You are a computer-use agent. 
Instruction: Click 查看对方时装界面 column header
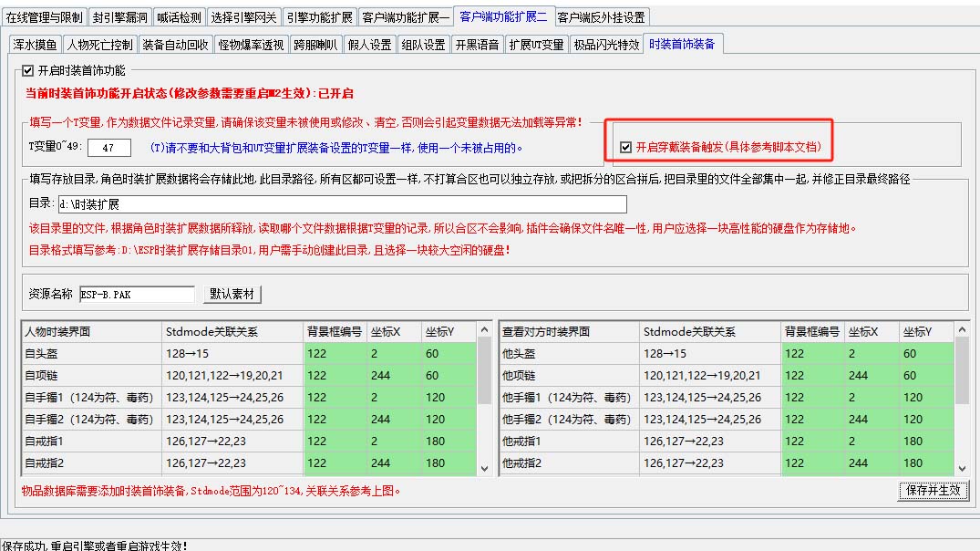click(570, 331)
